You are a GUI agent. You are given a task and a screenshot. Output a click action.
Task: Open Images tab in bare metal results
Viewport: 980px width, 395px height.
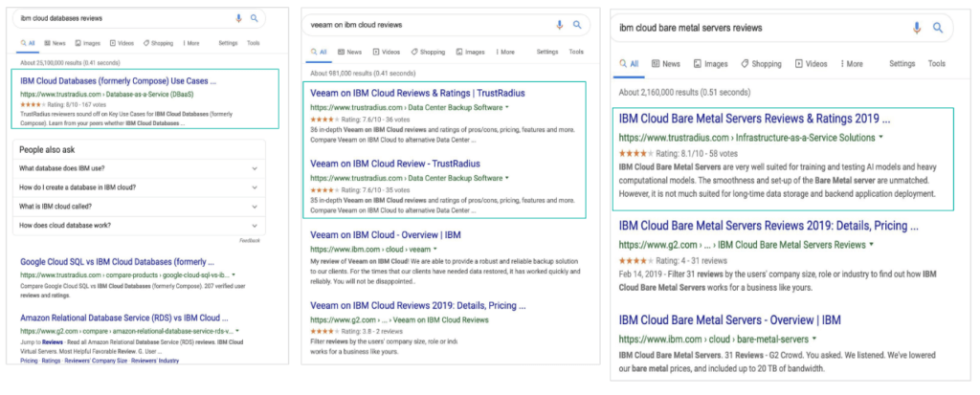[711, 64]
